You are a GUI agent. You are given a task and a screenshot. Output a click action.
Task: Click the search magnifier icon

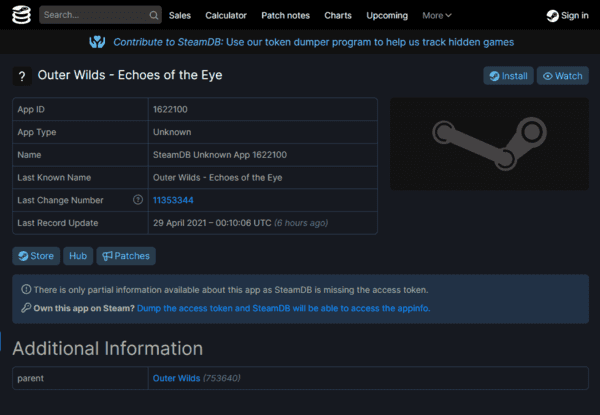(x=153, y=15)
